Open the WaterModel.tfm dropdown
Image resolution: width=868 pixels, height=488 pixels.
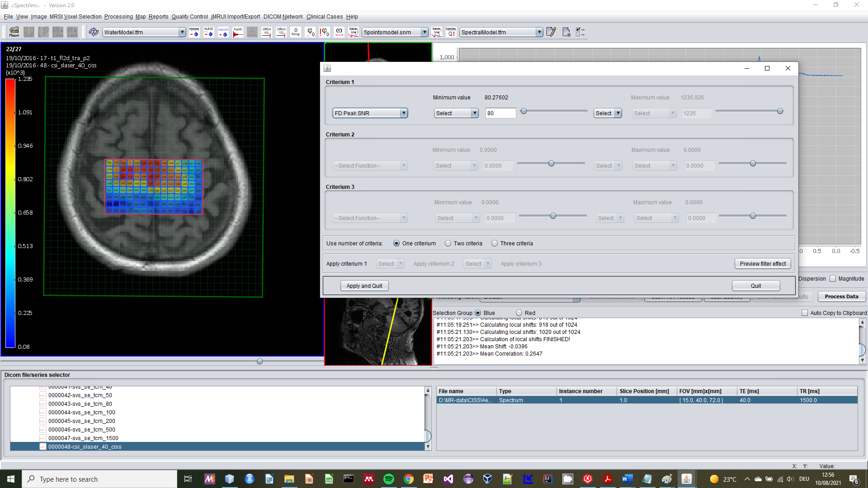tap(182, 32)
